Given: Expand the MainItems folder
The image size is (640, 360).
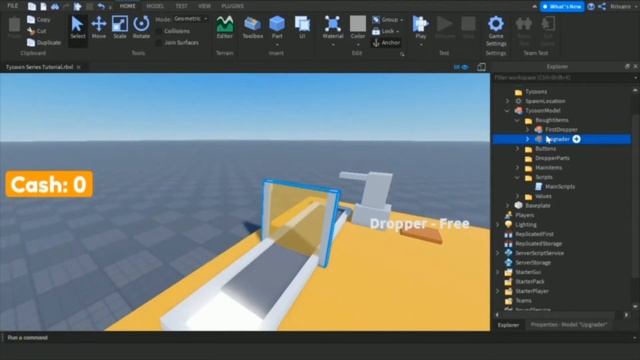Looking at the screenshot, I should (x=517, y=167).
